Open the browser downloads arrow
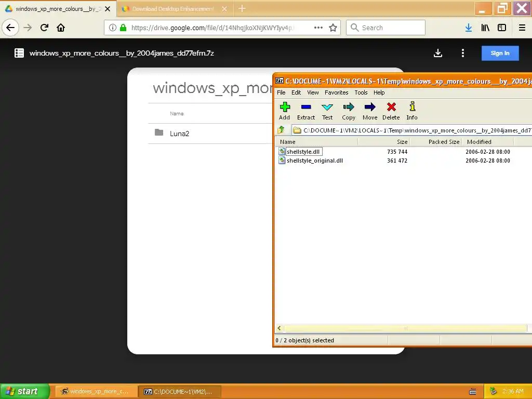Image resolution: width=532 pixels, height=399 pixels. 469,28
